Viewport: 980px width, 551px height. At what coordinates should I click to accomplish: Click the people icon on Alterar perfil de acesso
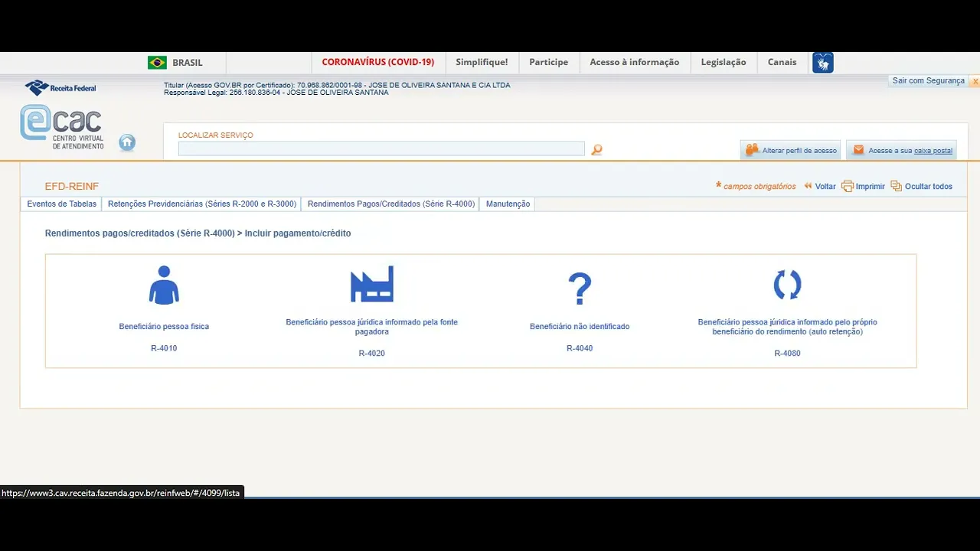pos(752,150)
